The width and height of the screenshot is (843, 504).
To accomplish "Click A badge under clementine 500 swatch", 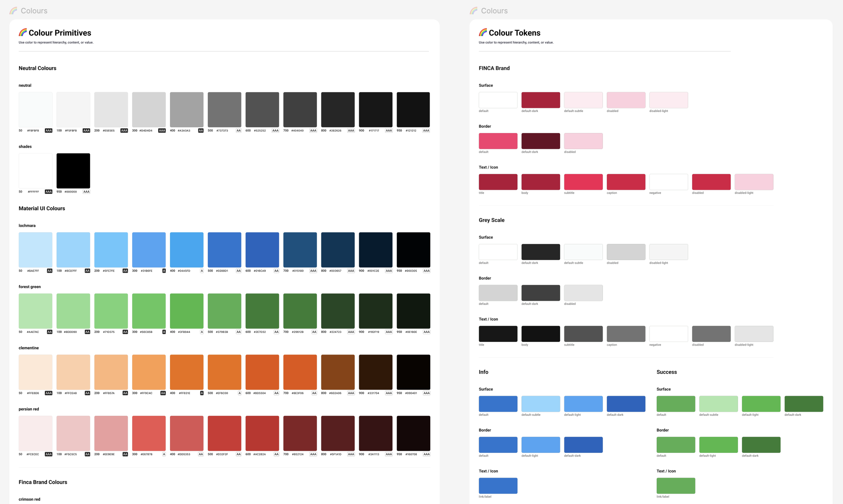I will tap(239, 393).
